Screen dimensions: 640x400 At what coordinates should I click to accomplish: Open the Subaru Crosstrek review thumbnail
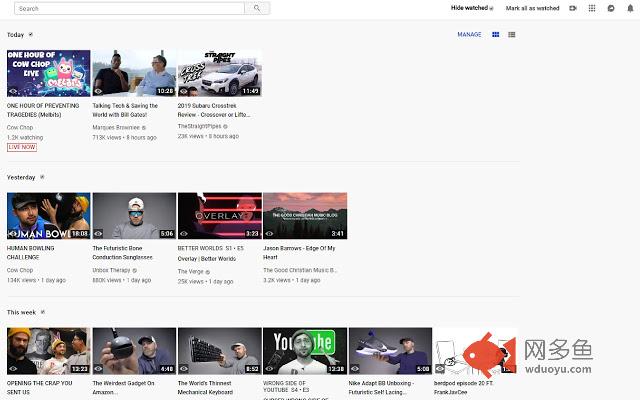[220, 73]
